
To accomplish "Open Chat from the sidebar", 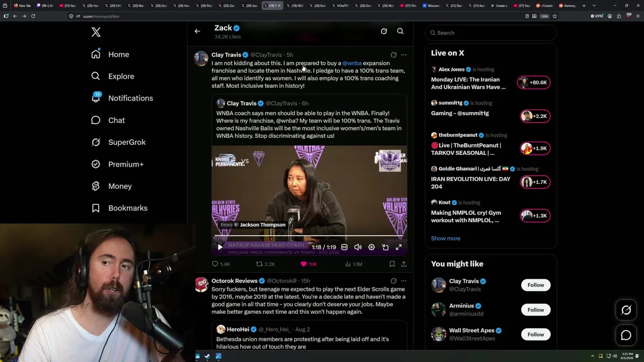I will coord(108,120).
